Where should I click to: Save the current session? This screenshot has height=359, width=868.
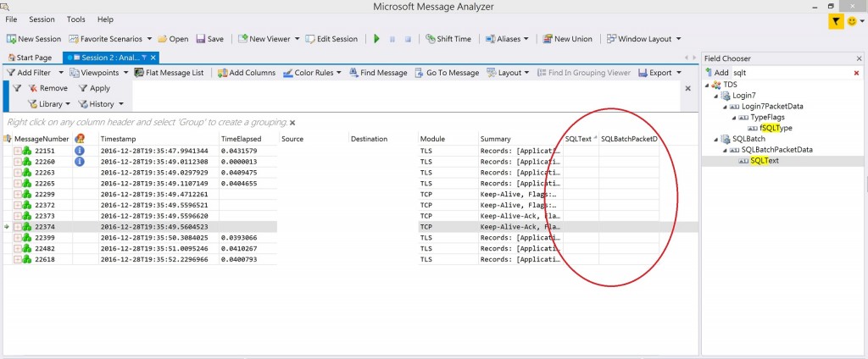point(210,39)
